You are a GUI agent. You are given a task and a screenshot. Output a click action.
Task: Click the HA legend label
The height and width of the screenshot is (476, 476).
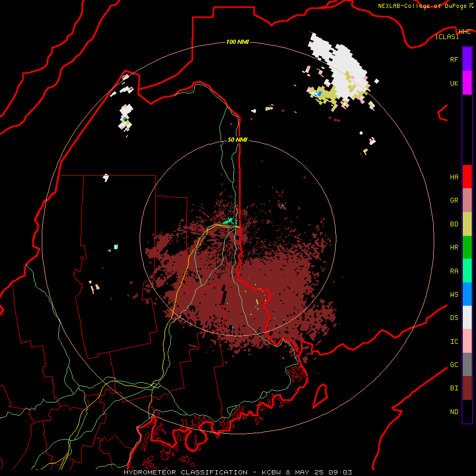click(454, 177)
